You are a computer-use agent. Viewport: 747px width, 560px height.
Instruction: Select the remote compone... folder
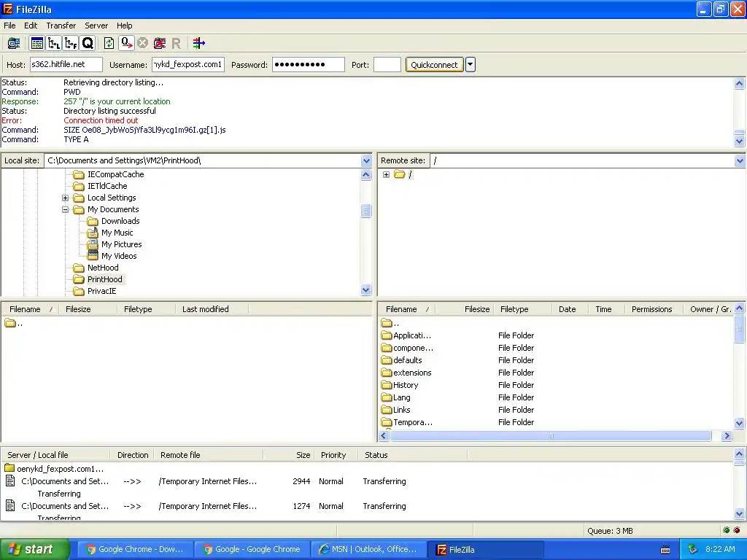pos(413,348)
